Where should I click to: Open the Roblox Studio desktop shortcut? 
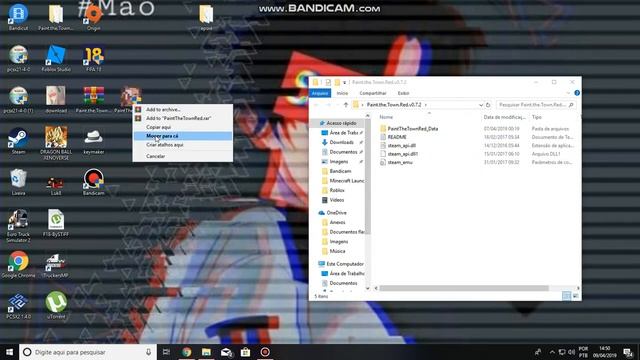(x=56, y=58)
